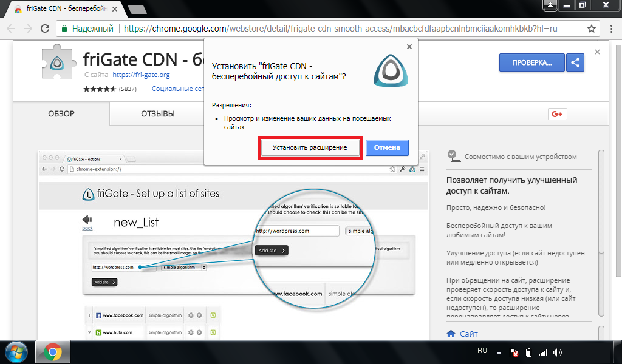Open the Сайт link
The image size is (622, 364).
tap(468, 334)
